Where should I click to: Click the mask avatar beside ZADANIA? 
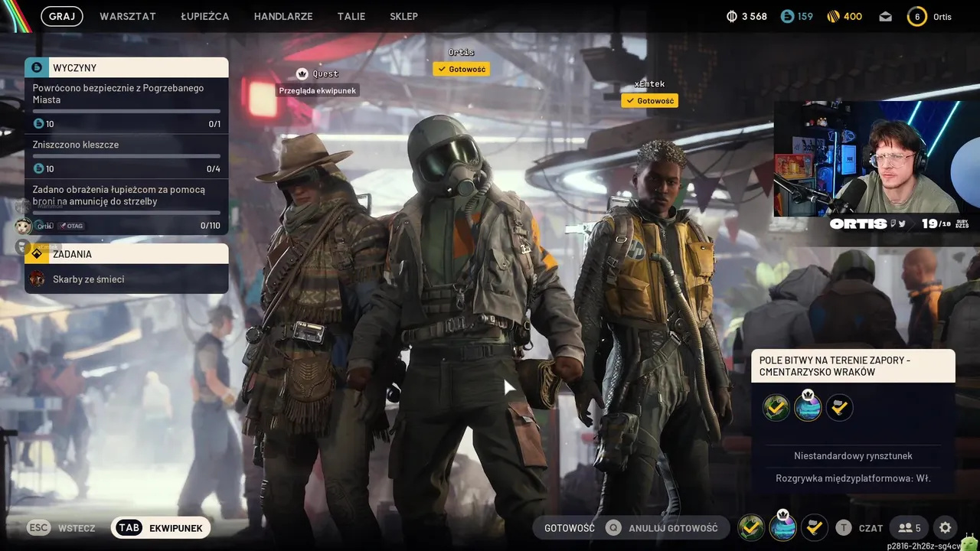pos(23,247)
